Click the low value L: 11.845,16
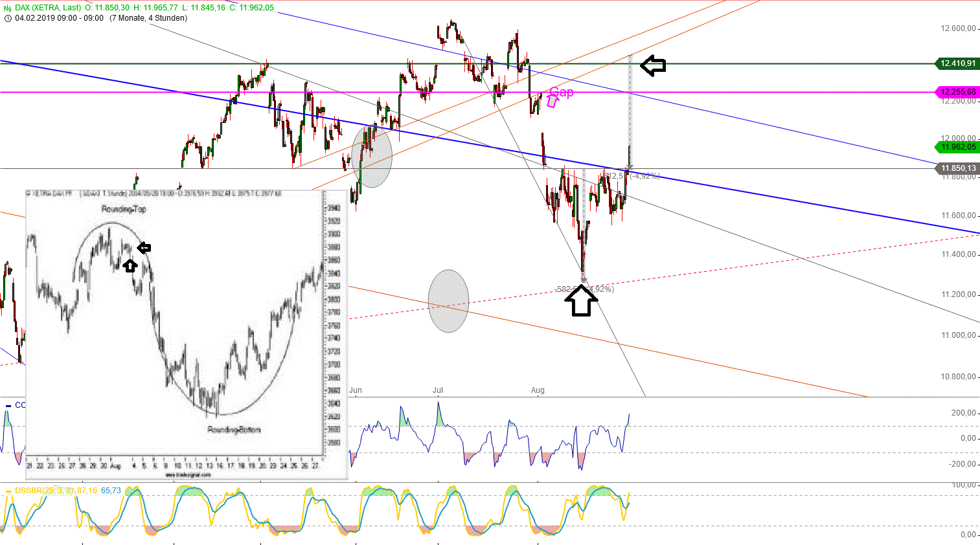This screenshot has width=980, height=545. (x=203, y=8)
